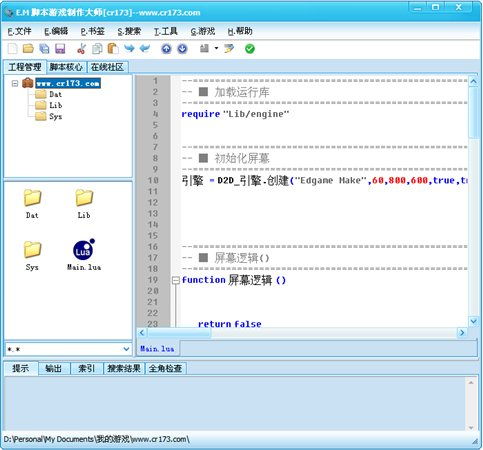Select the Main.lua Lua file icon

coord(84,255)
